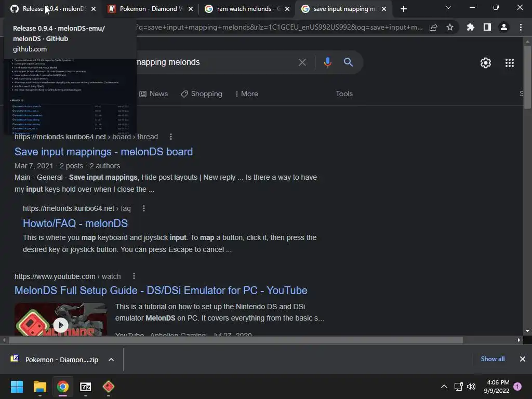Click the magnifying glass search button
This screenshot has height=399, width=532.
(x=348, y=62)
